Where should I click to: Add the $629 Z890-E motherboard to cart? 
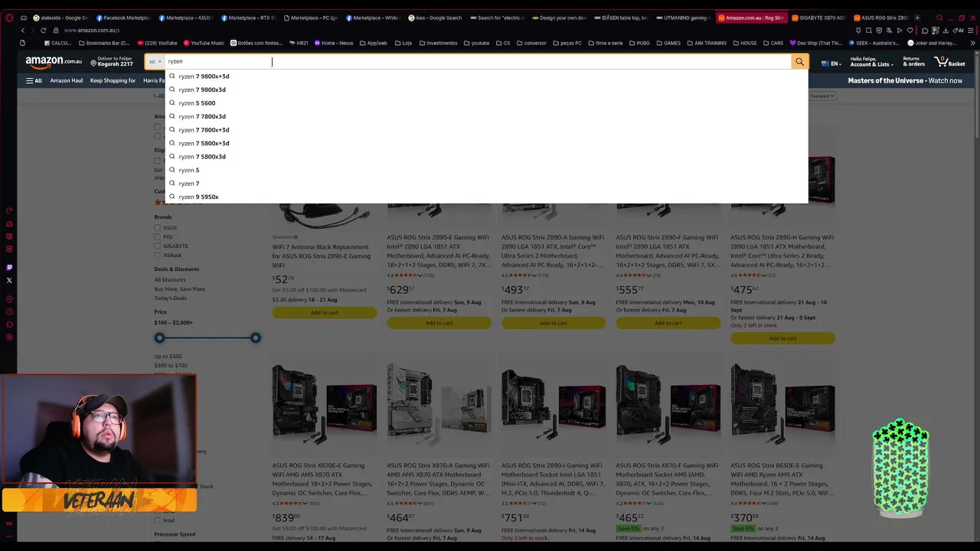click(x=439, y=323)
